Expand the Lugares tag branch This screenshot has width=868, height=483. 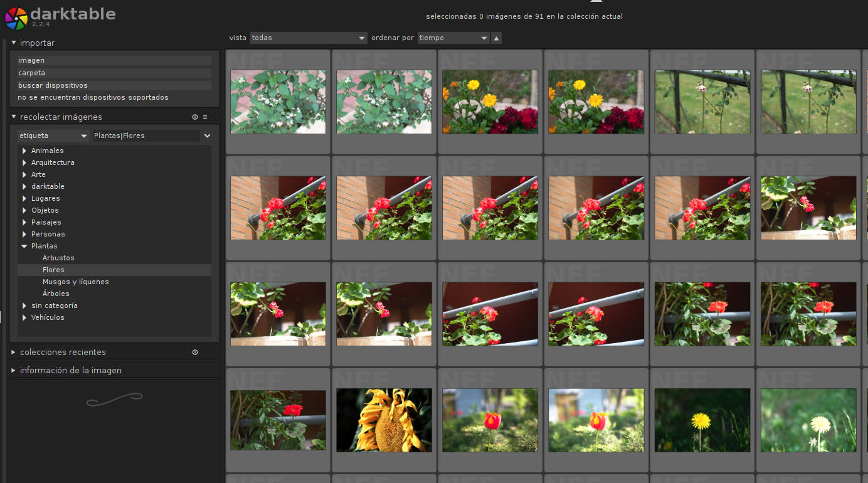[24, 198]
